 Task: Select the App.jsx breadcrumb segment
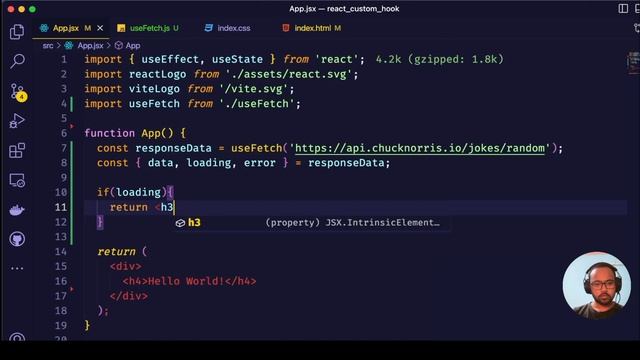coord(90,46)
